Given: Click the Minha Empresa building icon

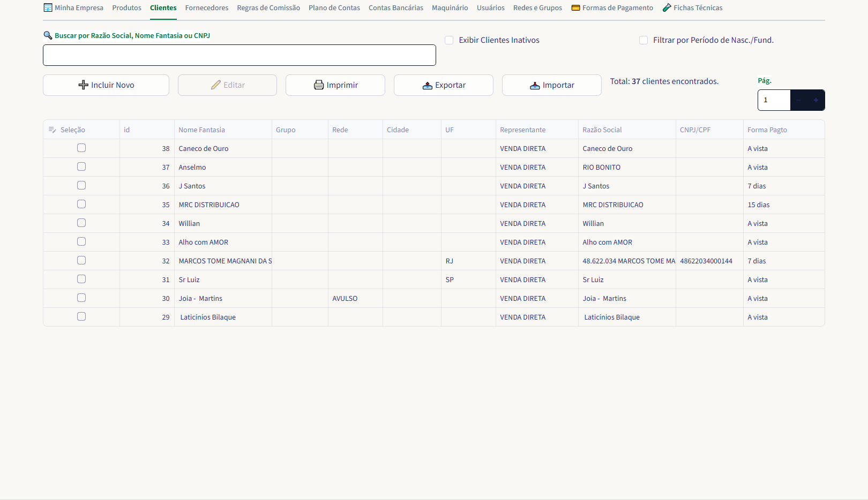Looking at the screenshot, I should 48,7.
